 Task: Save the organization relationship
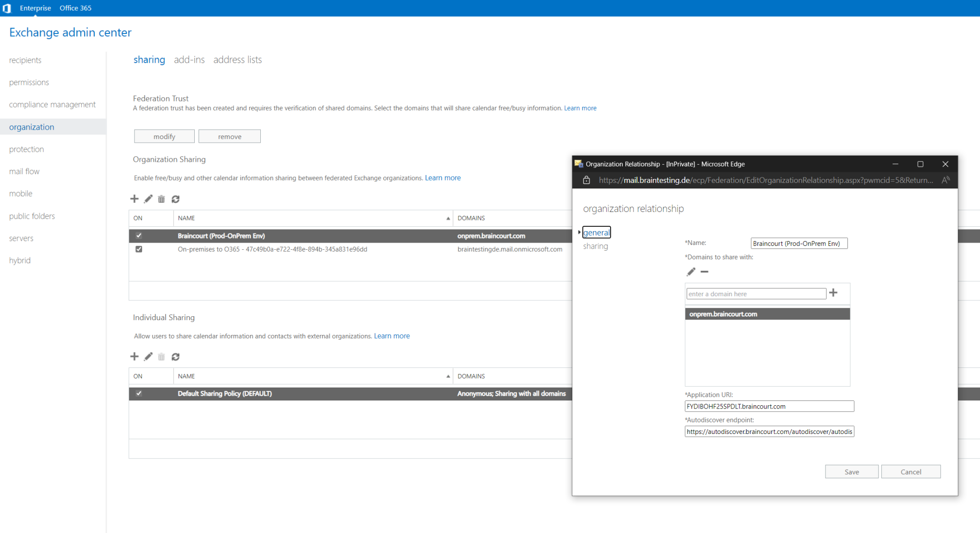point(852,472)
